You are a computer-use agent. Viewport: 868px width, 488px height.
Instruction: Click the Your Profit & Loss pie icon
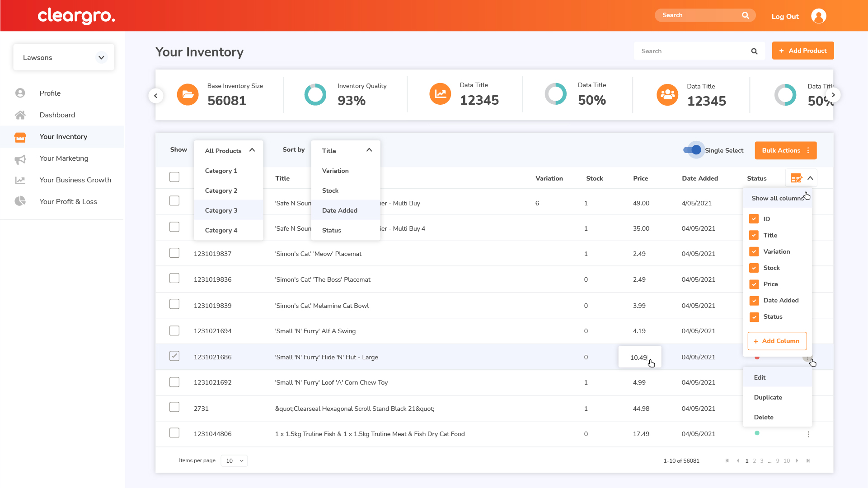pos(20,201)
